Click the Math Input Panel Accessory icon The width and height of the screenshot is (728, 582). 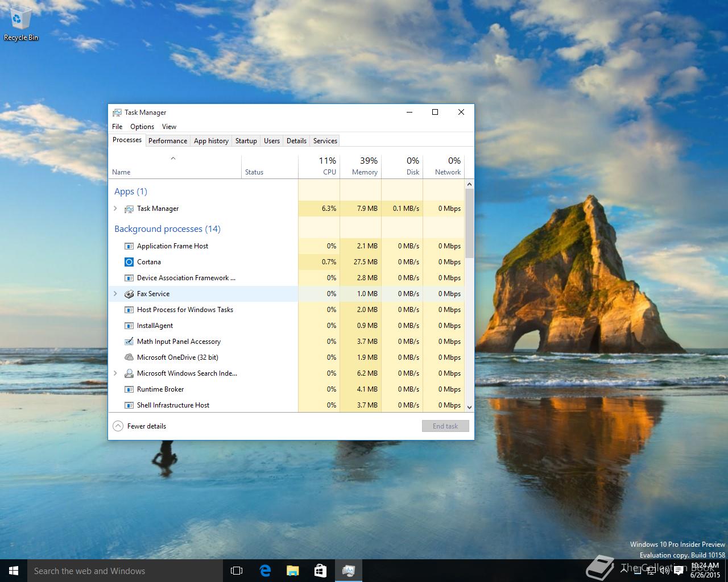coord(129,342)
